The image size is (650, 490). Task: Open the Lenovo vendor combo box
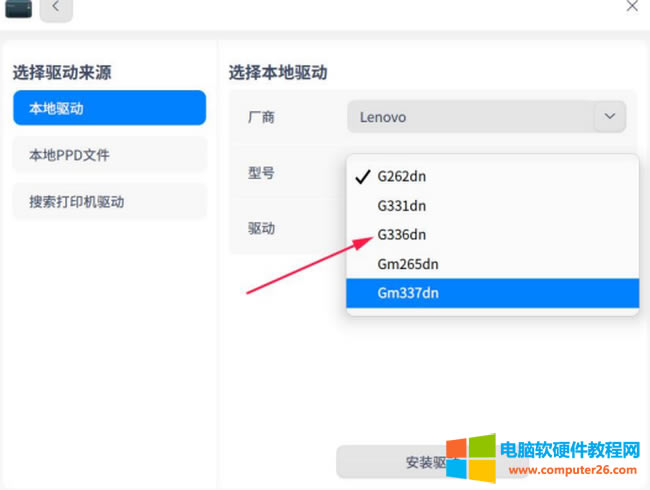pyautogui.click(x=472, y=117)
